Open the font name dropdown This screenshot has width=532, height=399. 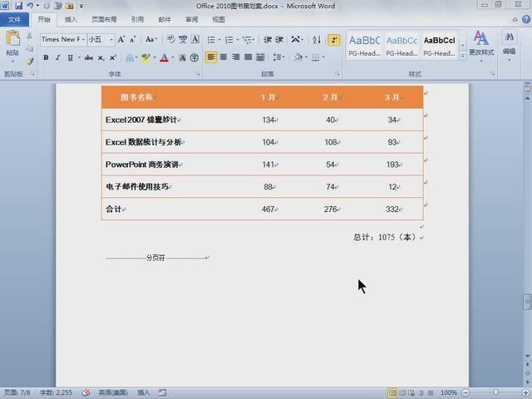81,39
